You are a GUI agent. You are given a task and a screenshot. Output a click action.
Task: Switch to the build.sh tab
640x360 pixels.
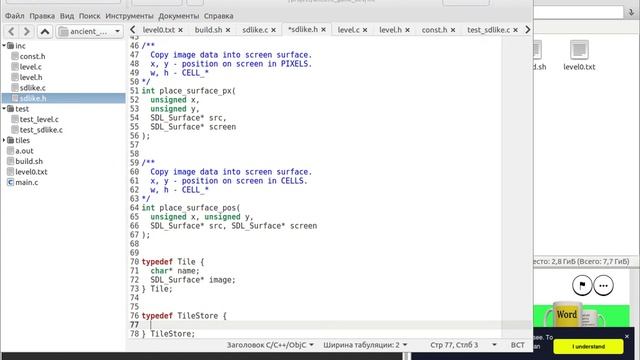[x=208, y=30]
